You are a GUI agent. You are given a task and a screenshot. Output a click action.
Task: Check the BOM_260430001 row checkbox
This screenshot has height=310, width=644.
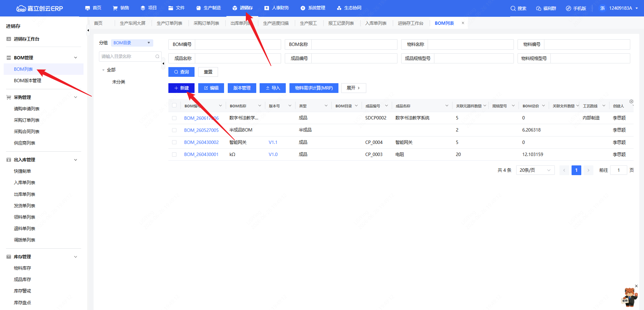pos(174,155)
